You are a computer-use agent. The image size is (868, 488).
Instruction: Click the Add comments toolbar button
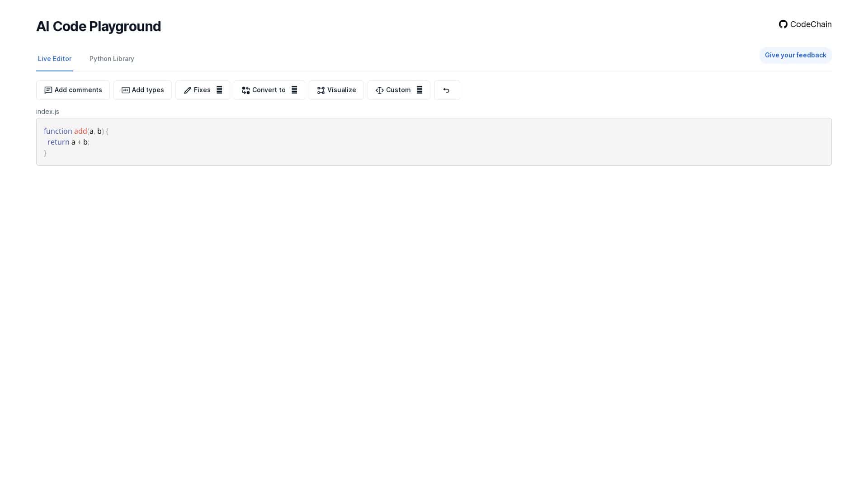point(73,90)
